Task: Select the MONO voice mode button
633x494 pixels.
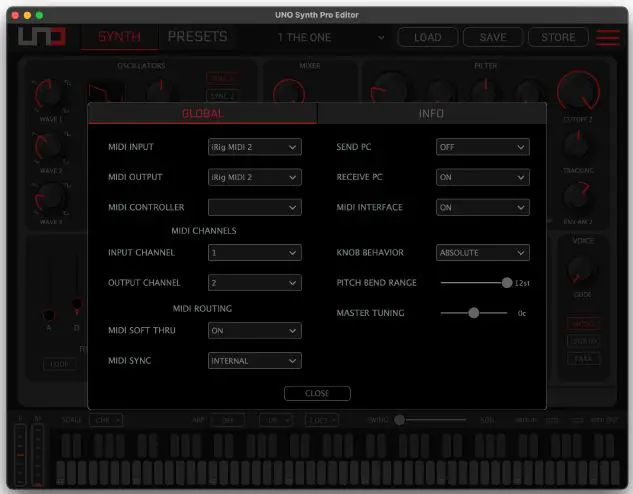Action: [583, 324]
